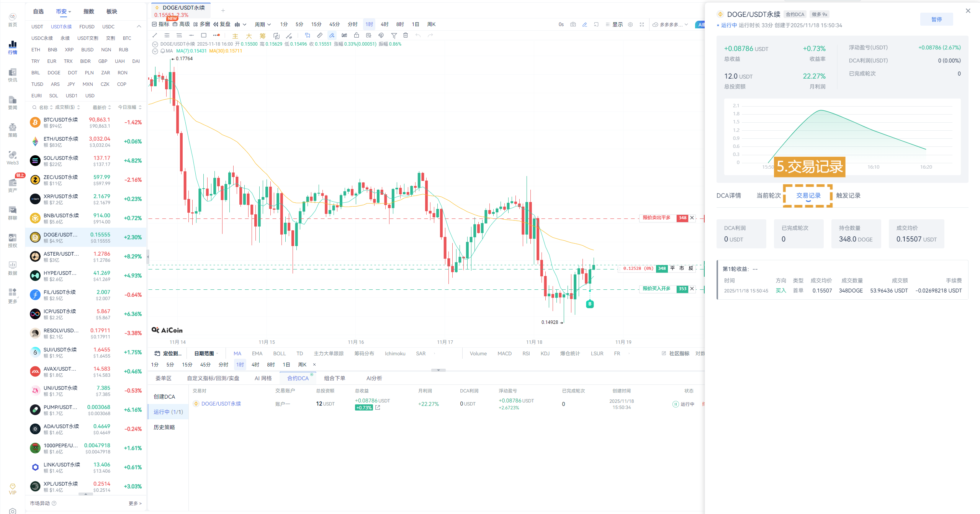Sort the list by 今日涨幅
Screen dimensions: 980x514
tap(129, 107)
